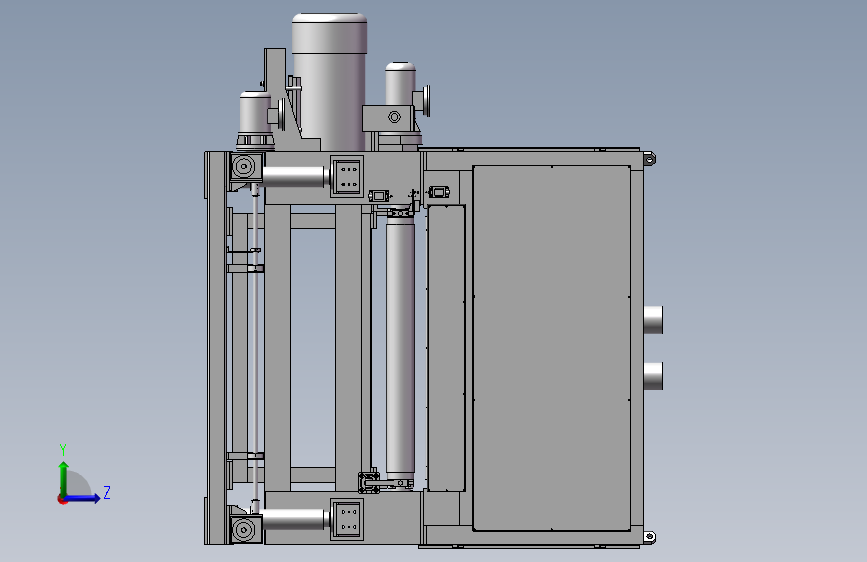867x562 pixels.
Task: Select the bottom left bearing housing
Action: point(245,529)
